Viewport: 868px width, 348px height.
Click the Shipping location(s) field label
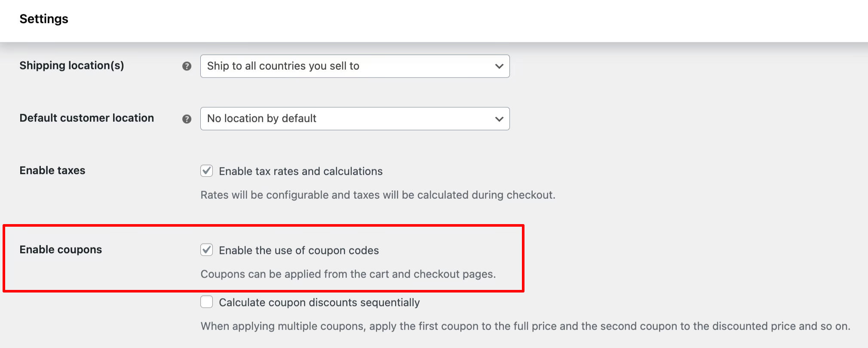pos(71,65)
